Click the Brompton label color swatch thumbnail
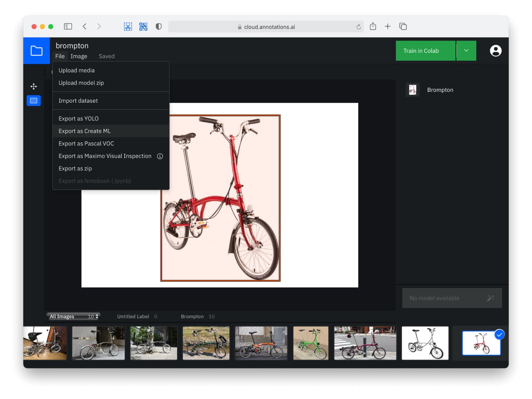Image resolution: width=532 pixels, height=399 pixels. point(412,90)
